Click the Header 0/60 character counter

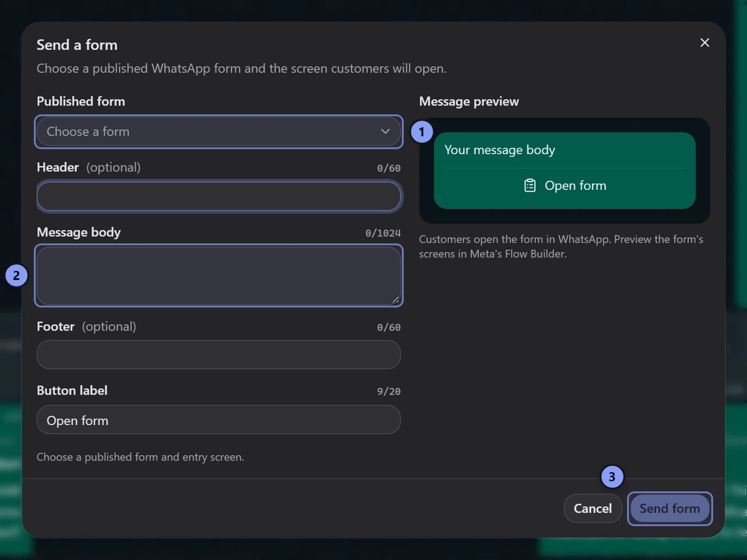coord(389,168)
